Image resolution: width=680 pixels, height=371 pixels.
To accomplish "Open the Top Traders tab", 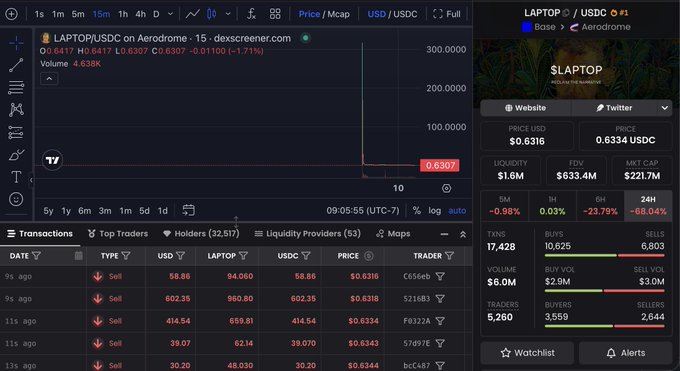I will point(118,233).
